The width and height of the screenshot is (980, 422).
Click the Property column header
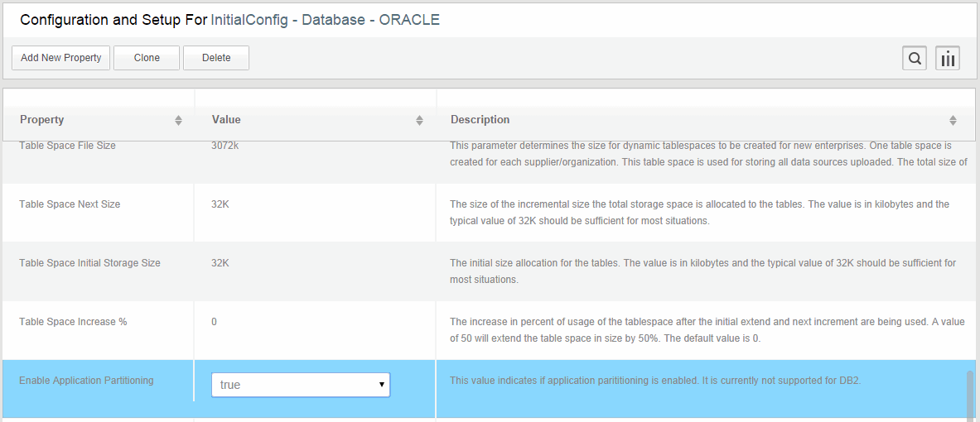click(42, 119)
